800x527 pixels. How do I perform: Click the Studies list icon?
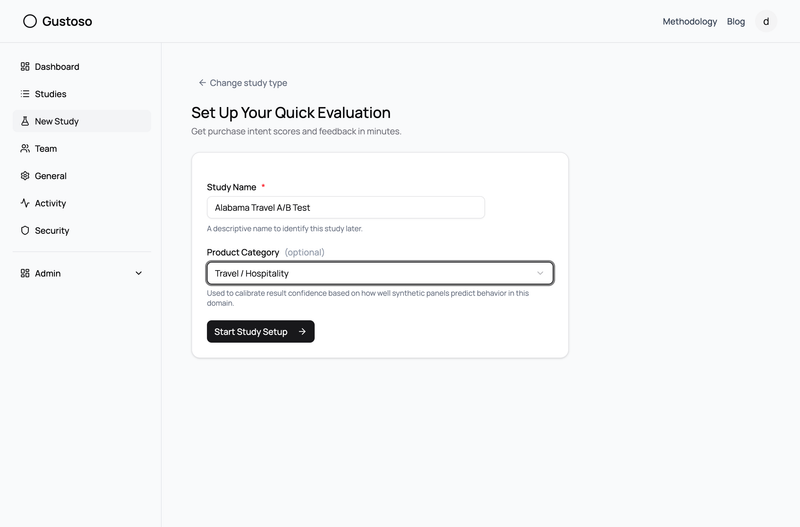point(25,94)
